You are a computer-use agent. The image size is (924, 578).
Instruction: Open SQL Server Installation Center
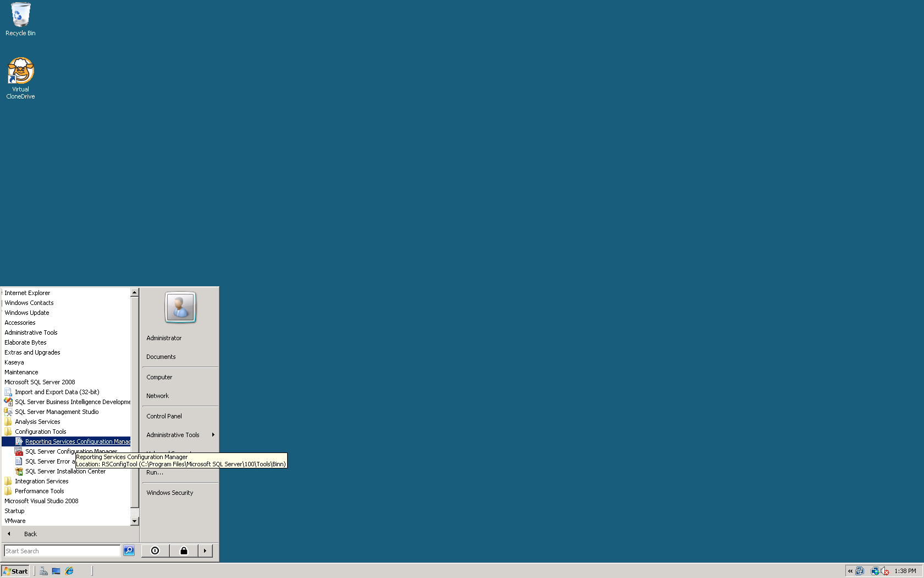[66, 471]
